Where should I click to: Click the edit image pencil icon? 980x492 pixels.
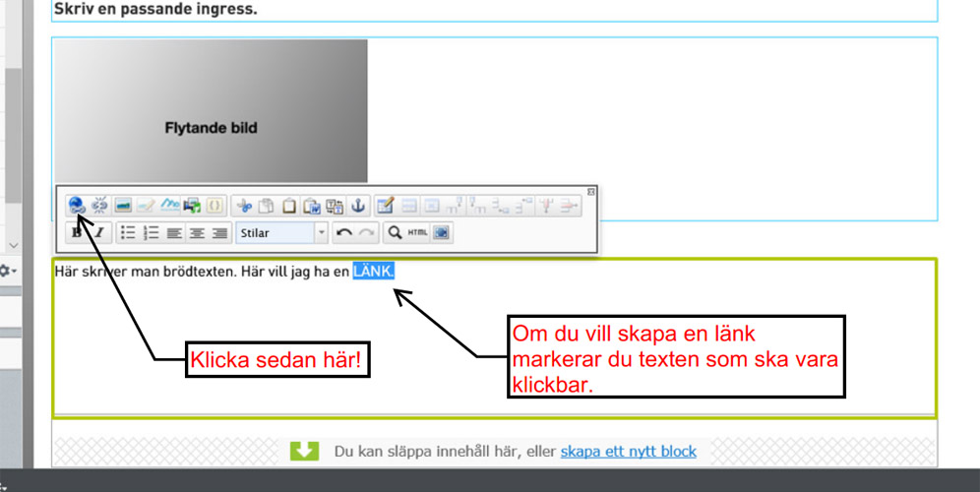click(x=146, y=205)
